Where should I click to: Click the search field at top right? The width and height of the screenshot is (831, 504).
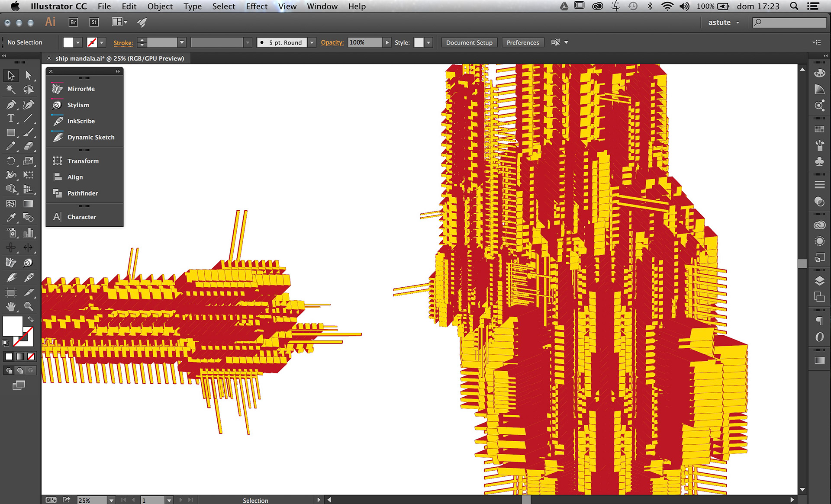[x=789, y=22]
